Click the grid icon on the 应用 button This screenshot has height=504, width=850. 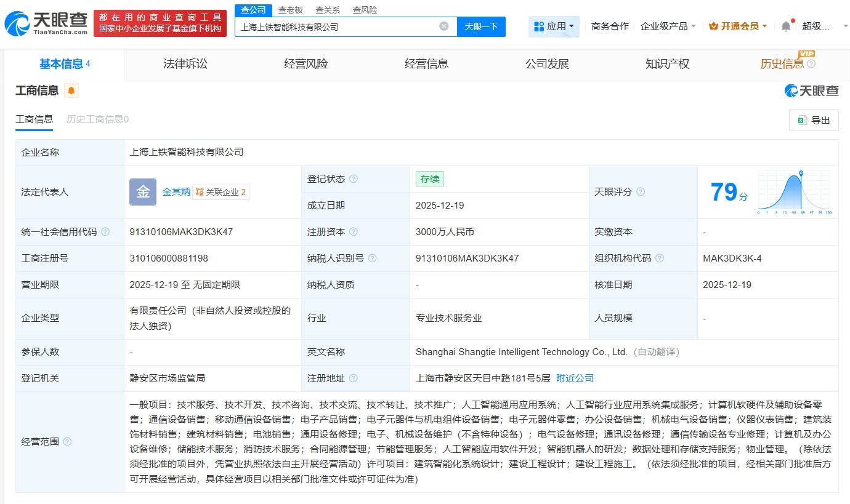pyautogui.click(x=540, y=26)
